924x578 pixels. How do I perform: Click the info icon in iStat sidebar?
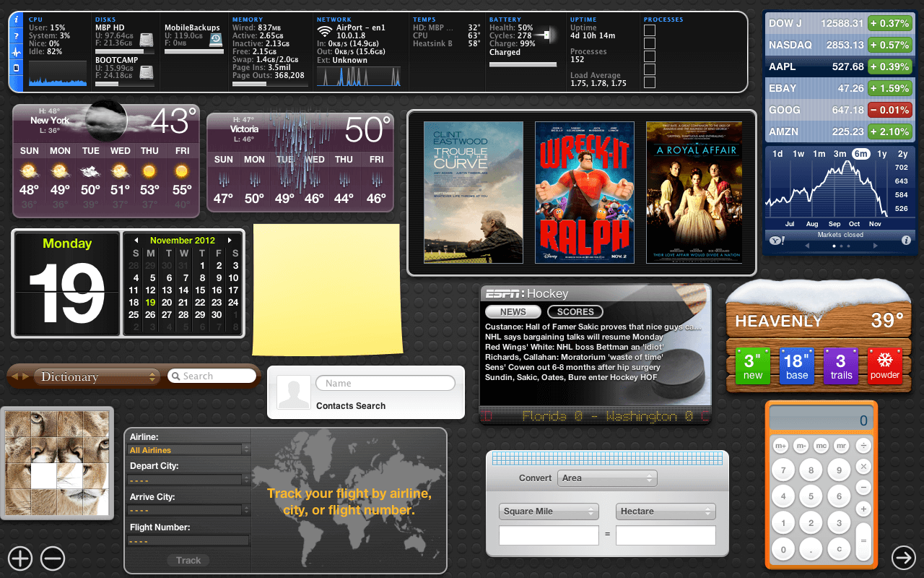tap(17, 20)
